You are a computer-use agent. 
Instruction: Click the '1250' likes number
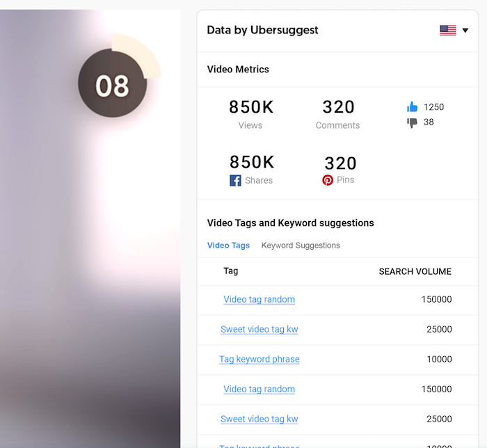[434, 107]
